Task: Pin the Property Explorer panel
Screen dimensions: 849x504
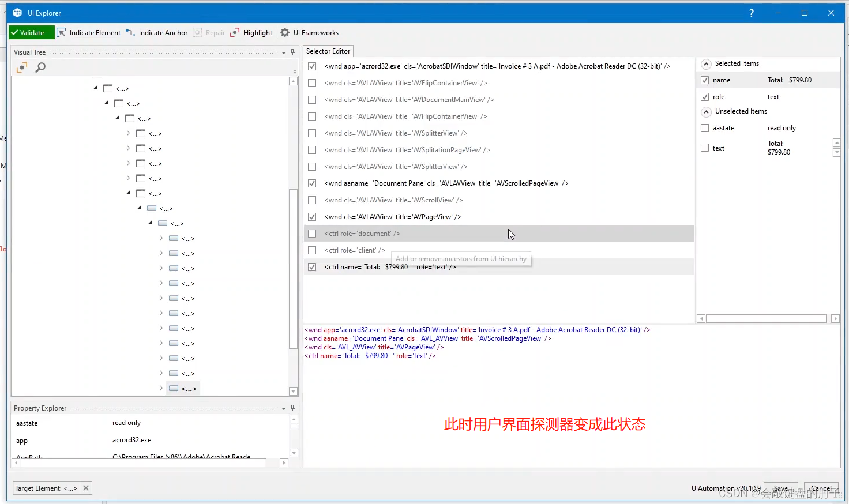Action: pyautogui.click(x=292, y=408)
